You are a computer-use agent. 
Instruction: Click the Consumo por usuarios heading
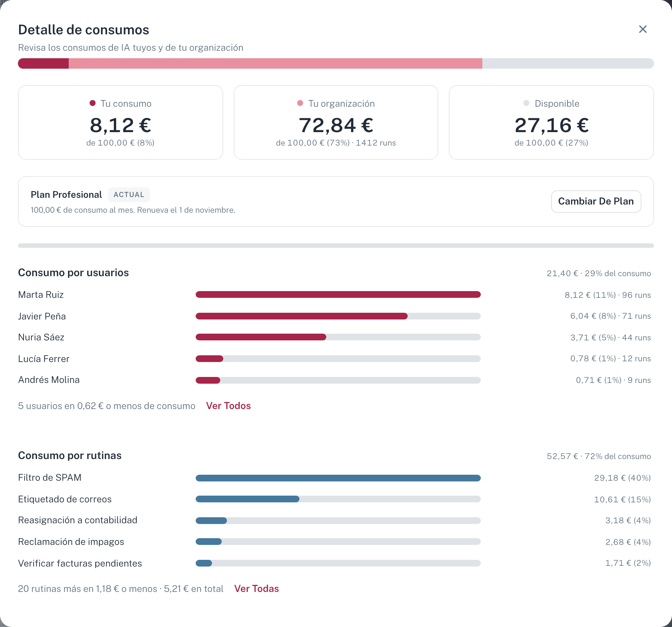tap(74, 273)
